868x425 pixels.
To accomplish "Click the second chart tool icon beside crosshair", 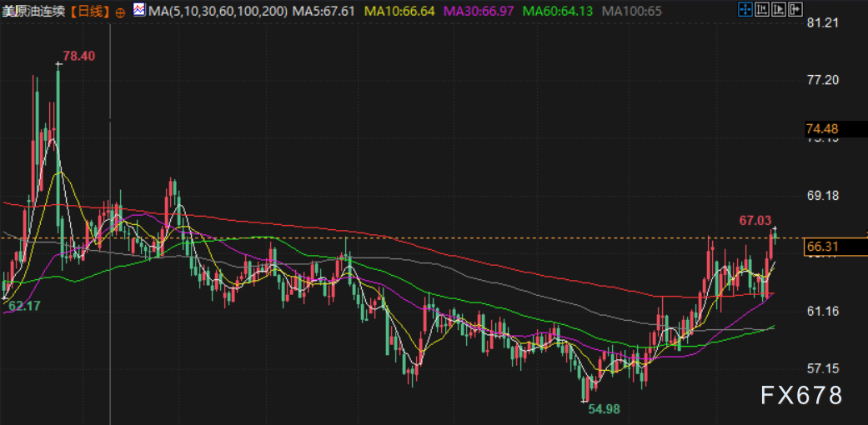I will click(x=762, y=11).
